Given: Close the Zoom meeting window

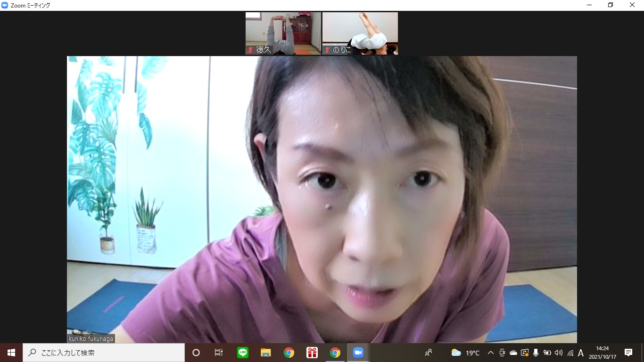Looking at the screenshot, I should coord(632,5).
